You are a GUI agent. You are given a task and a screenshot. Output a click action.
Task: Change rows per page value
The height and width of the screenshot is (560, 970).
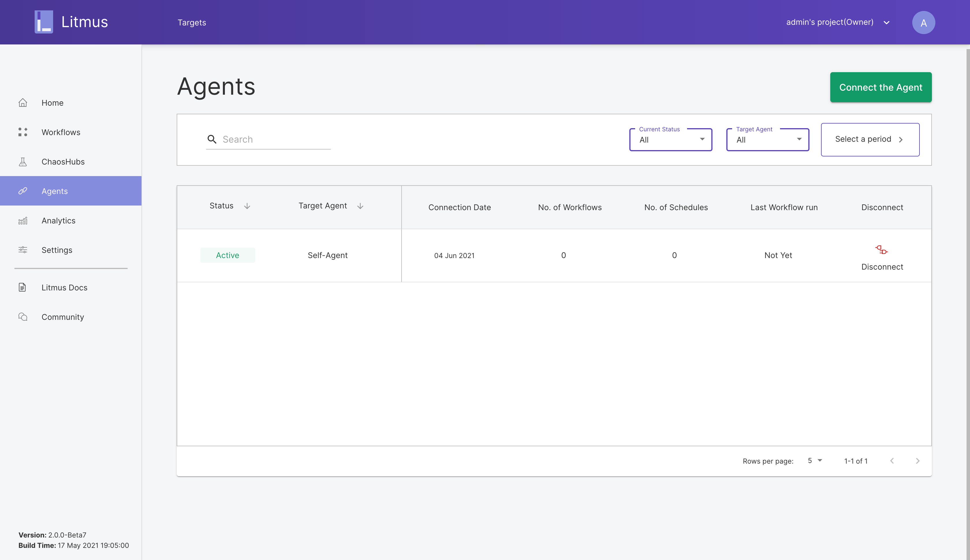coord(815,461)
